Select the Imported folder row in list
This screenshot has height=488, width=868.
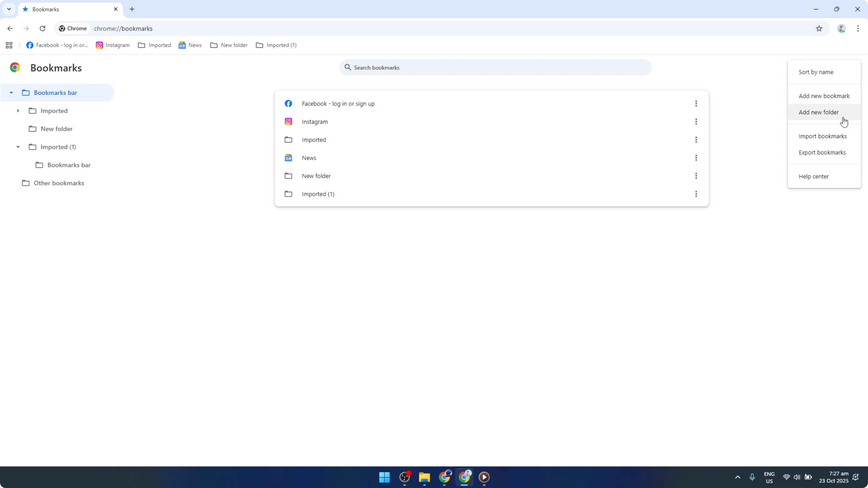point(492,140)
